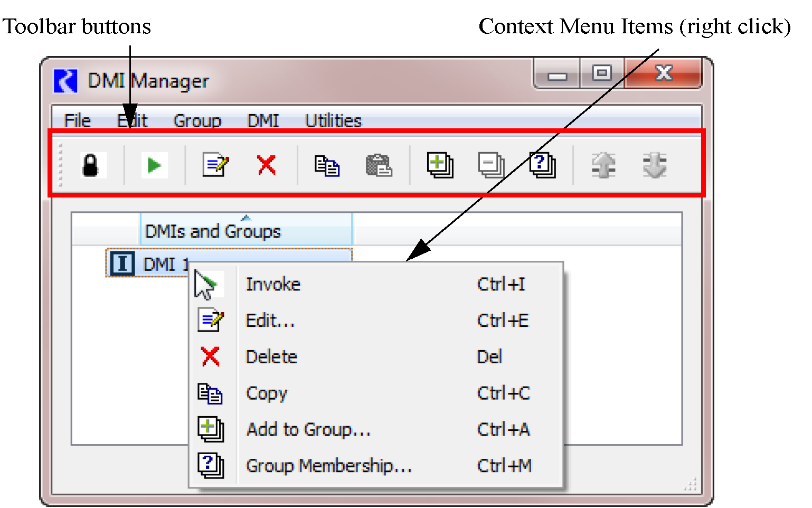Select Delete in the context menu
This screenshot has width=812, height=508.
(271, 357)
